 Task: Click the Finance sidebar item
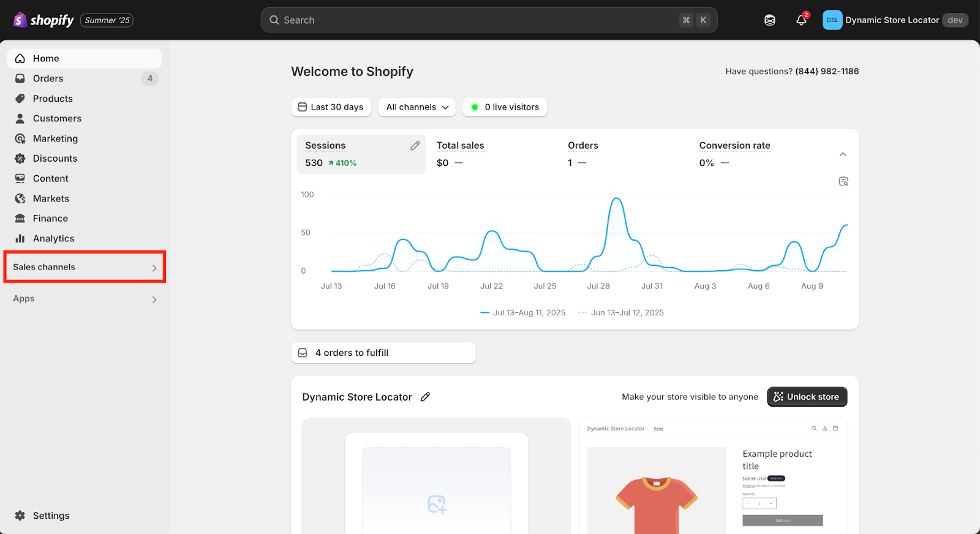(85, 219)
